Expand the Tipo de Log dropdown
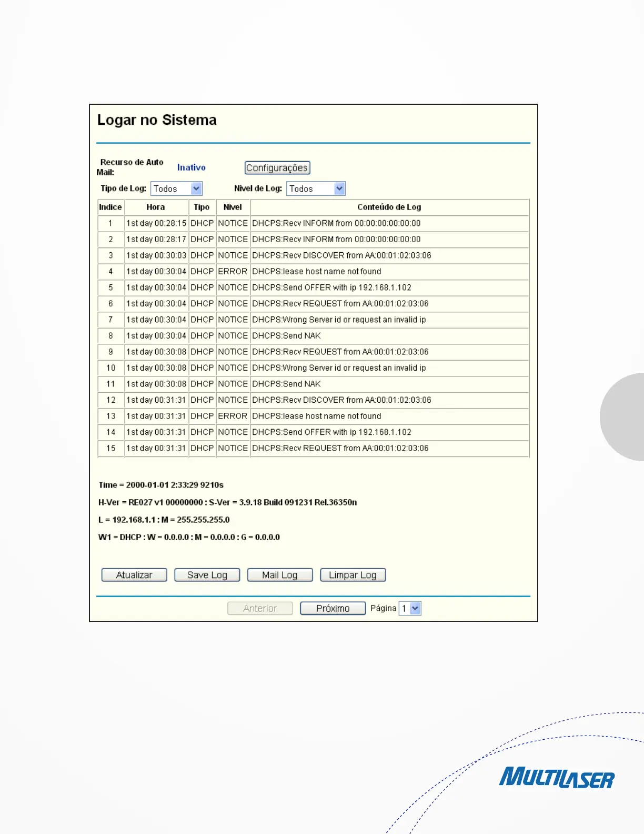 pyautogui.click(x=176, y=188)
